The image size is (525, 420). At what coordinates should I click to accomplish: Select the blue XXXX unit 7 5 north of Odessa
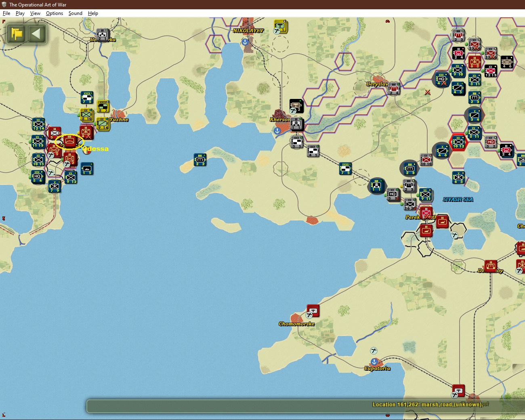[87, 98]
